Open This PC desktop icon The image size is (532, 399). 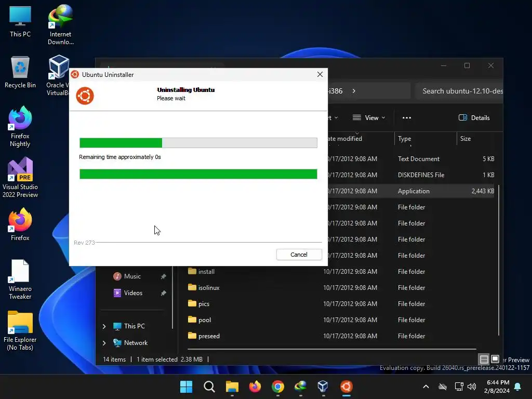[x=20, y=22]
